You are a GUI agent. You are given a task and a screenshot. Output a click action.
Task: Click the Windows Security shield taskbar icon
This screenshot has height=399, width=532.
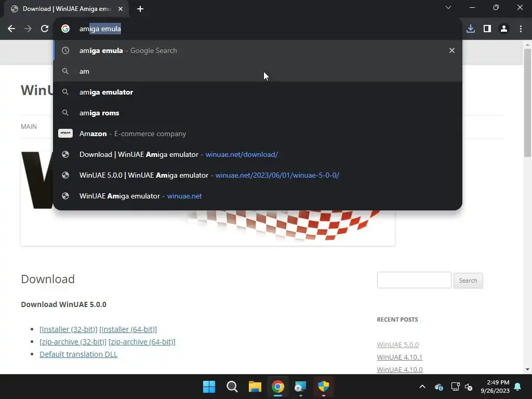[x=324, y=387]
